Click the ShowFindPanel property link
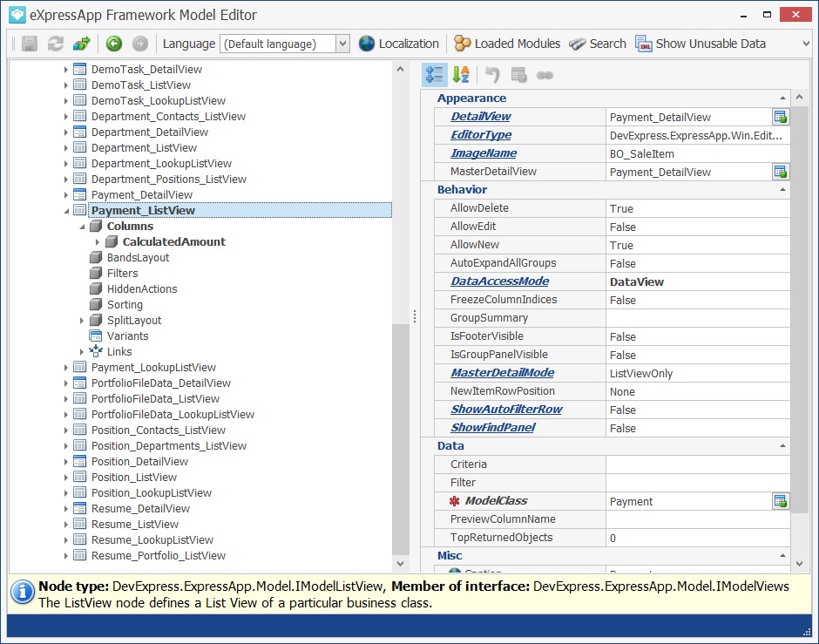Screen dimensions: 819x644 pos(493,427)
